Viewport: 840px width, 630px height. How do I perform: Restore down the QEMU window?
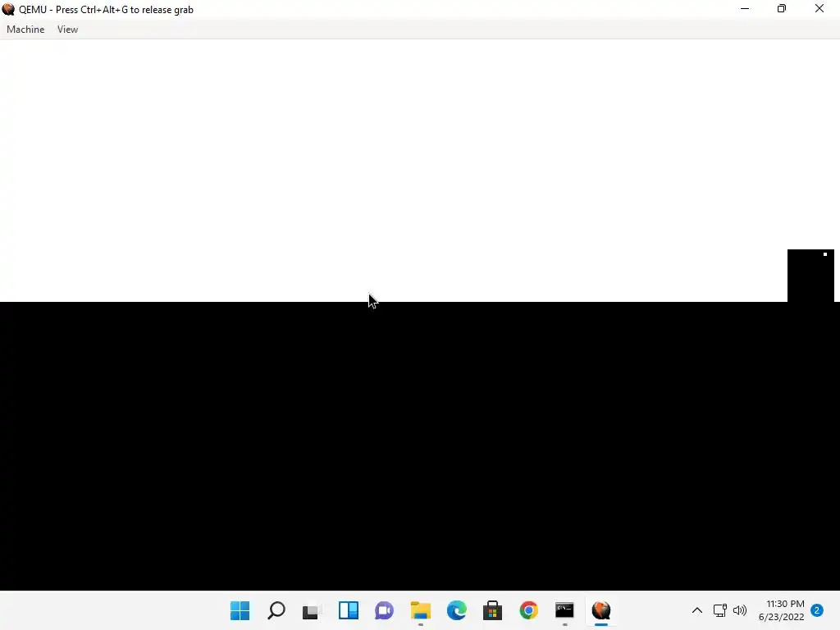782,9
